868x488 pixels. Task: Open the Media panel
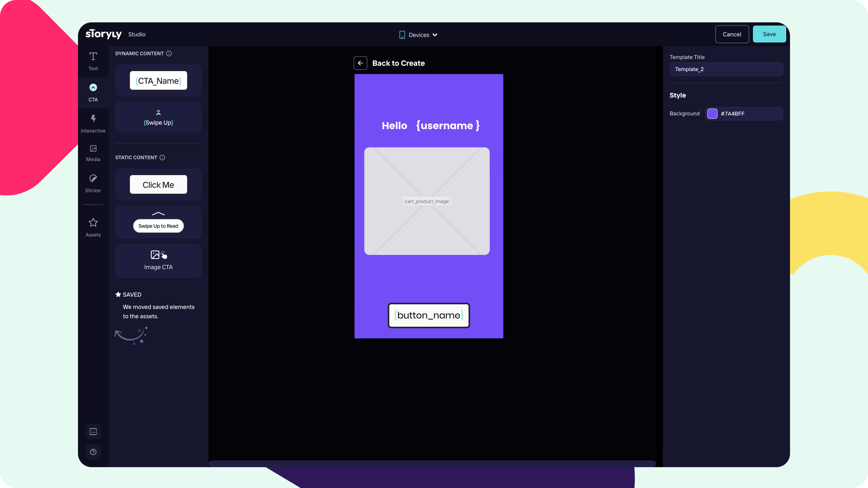click(x=93, y=153)
